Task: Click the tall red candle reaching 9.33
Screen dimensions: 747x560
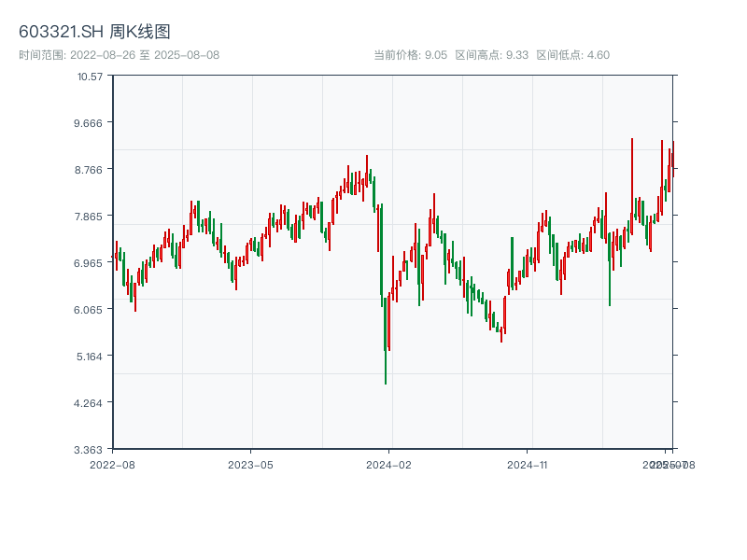Action: coord(632,186)
